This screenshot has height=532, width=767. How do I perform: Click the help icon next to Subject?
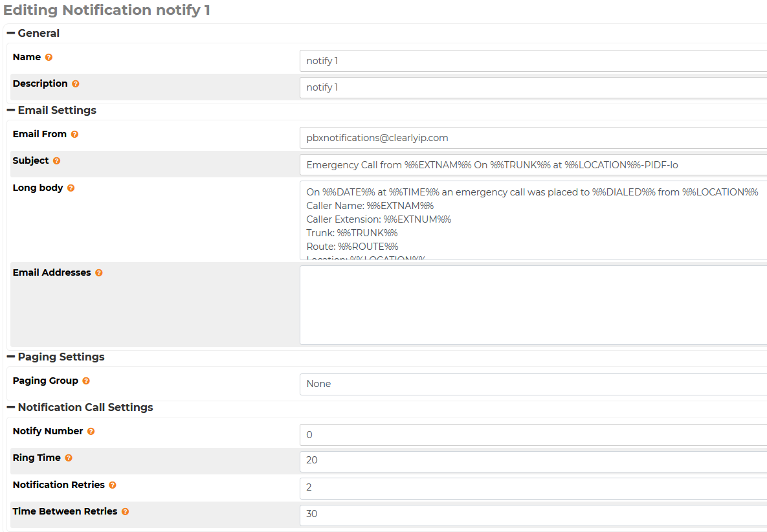(x=57, y=161)
